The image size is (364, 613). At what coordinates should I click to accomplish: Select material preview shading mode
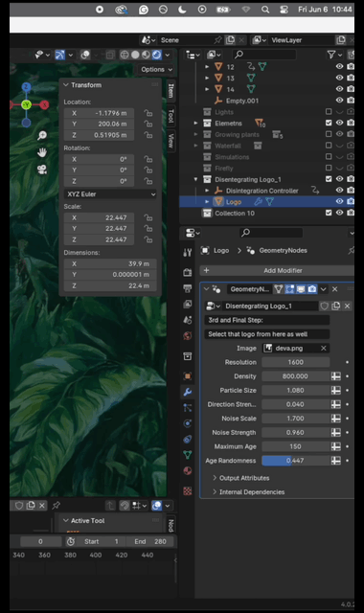(146, 55)
